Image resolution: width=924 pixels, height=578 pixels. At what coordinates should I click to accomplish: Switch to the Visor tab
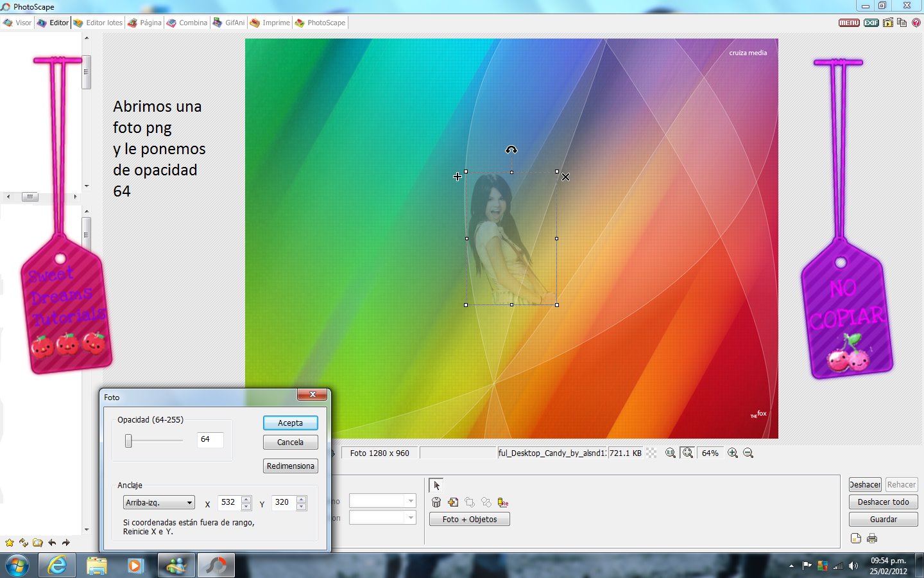[x=17, y=22]
